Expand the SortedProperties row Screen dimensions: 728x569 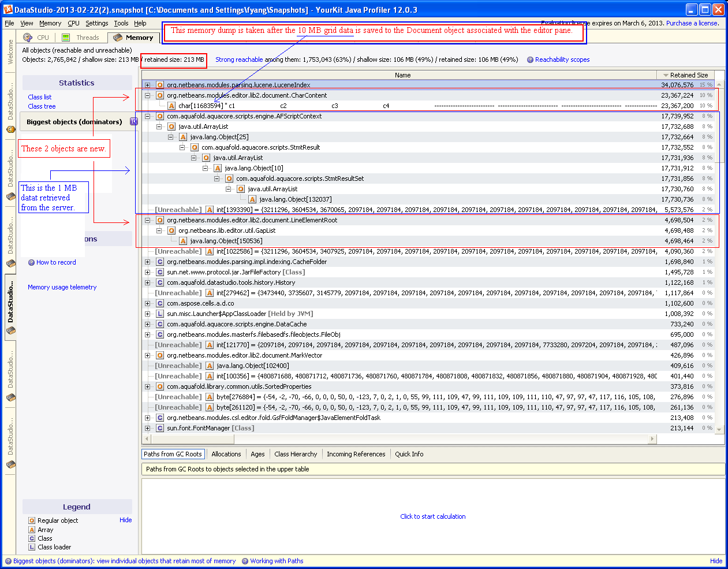[x=147, y=386]
